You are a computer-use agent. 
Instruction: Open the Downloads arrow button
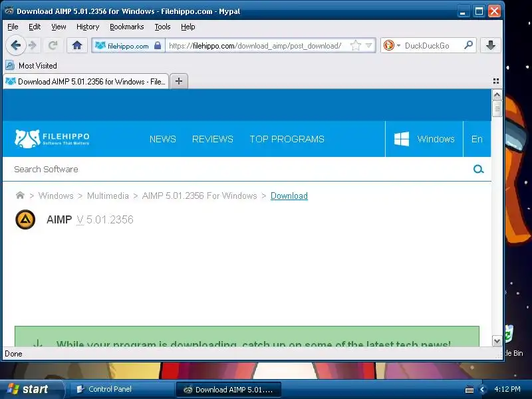tap(491, 45)
